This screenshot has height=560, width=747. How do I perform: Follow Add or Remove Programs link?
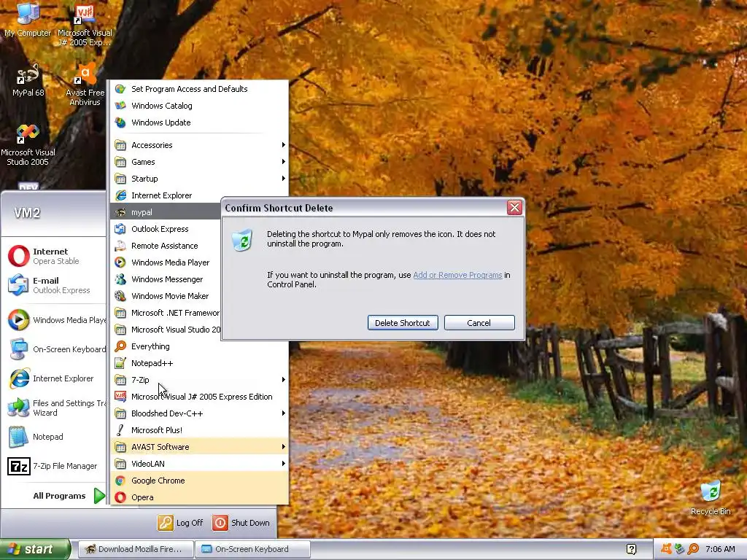tap(457, 275)
